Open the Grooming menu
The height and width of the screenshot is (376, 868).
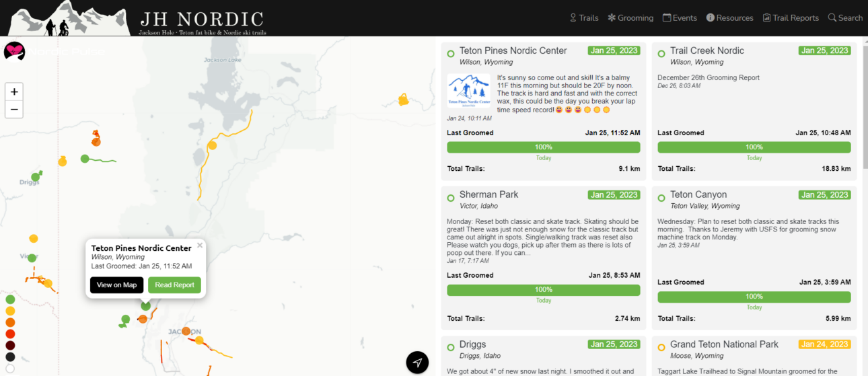coord(630,17)
